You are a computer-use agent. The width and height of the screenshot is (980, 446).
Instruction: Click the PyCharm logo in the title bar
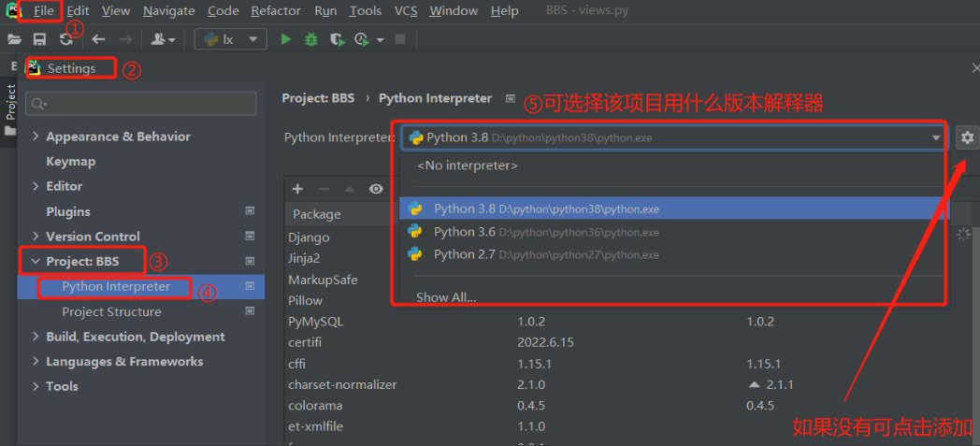coord(12,10)
